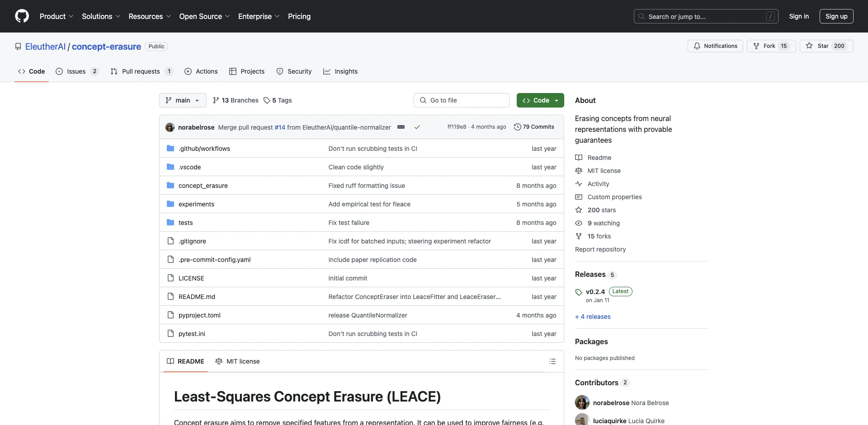View the 13 Branches list
The image size is (868, 425).
click(236, 100)
